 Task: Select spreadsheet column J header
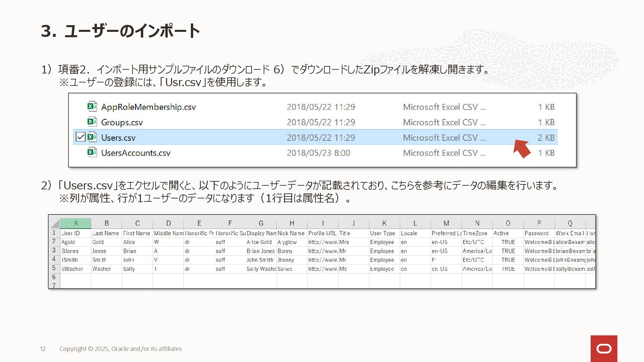[354, 223]
